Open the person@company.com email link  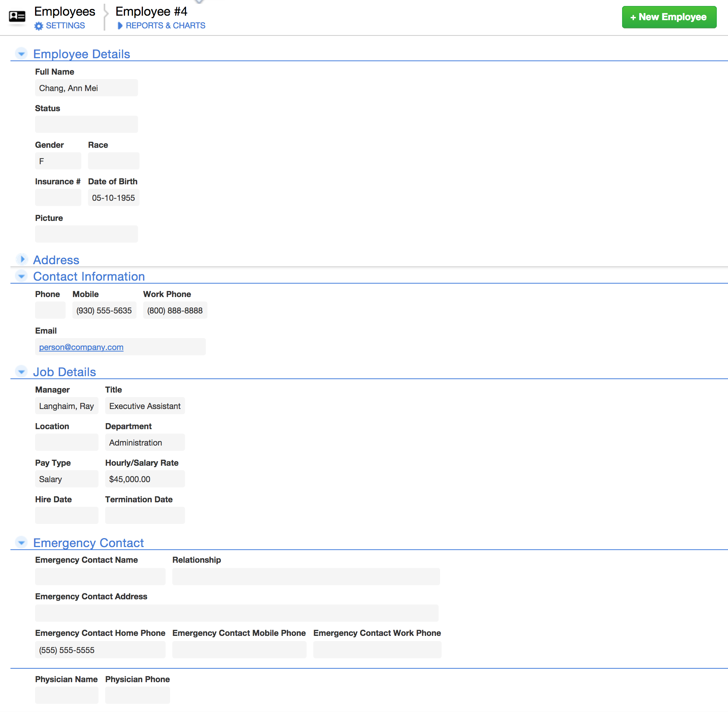point(81,347)
